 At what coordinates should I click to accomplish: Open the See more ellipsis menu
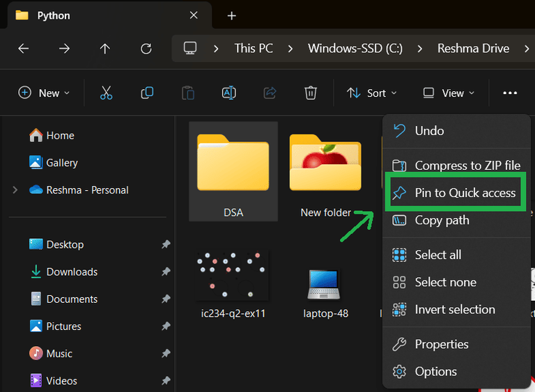tap(510, 93)
